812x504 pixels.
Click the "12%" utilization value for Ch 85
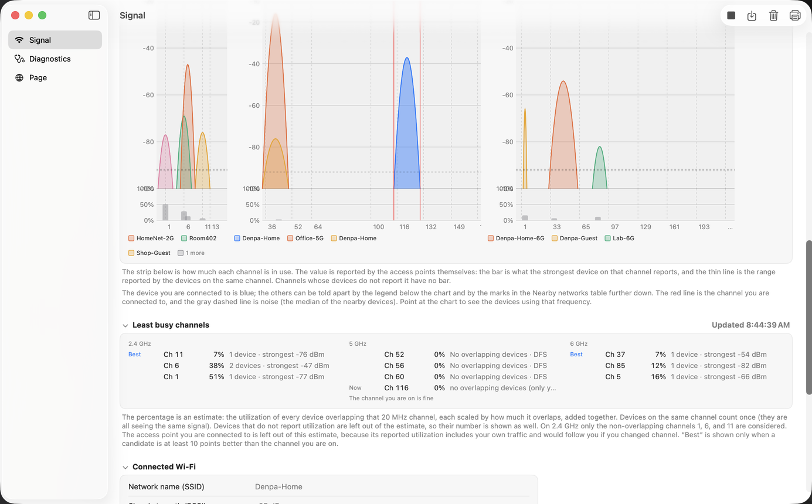tap(658, 366)
